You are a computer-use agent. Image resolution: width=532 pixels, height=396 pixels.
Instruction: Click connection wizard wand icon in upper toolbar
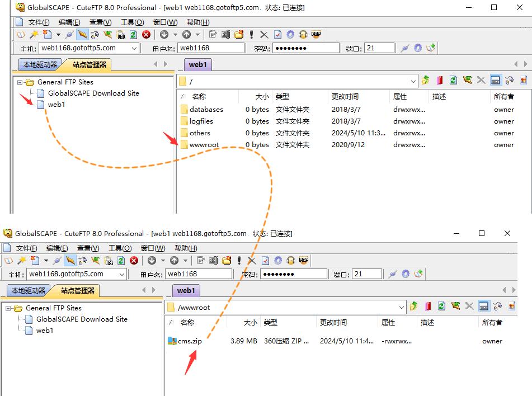34,35
